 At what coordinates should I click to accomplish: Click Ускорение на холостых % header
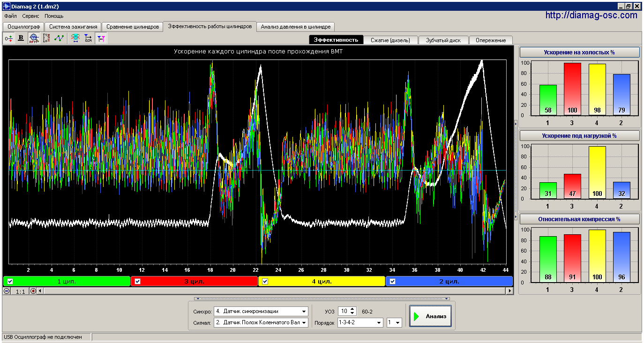579,52
